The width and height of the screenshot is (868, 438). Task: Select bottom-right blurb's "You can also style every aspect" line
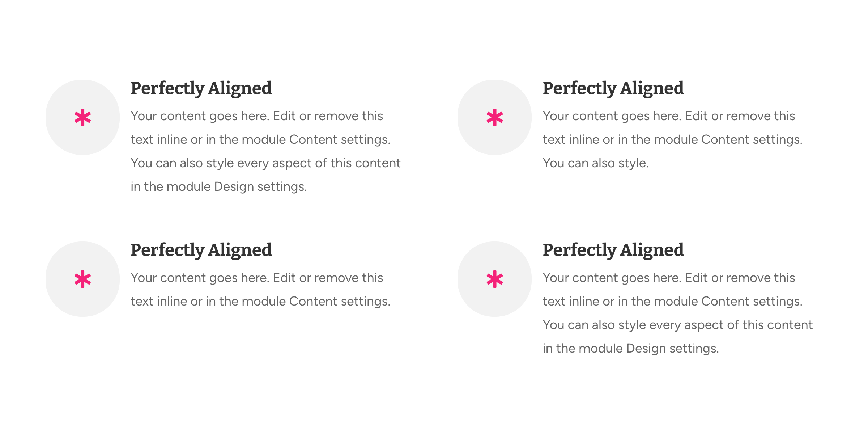click(x=678, y=325)
